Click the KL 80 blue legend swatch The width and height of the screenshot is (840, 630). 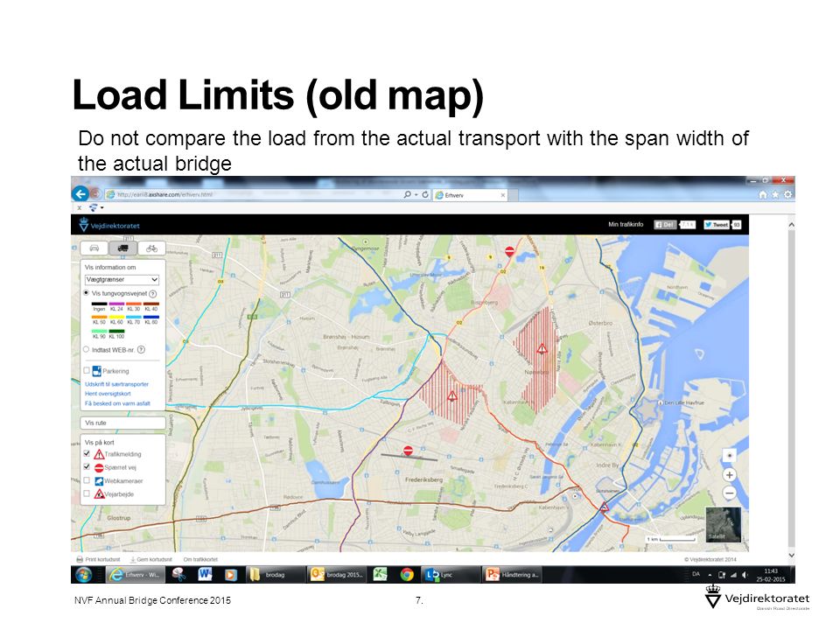click(x=151, y=317)
